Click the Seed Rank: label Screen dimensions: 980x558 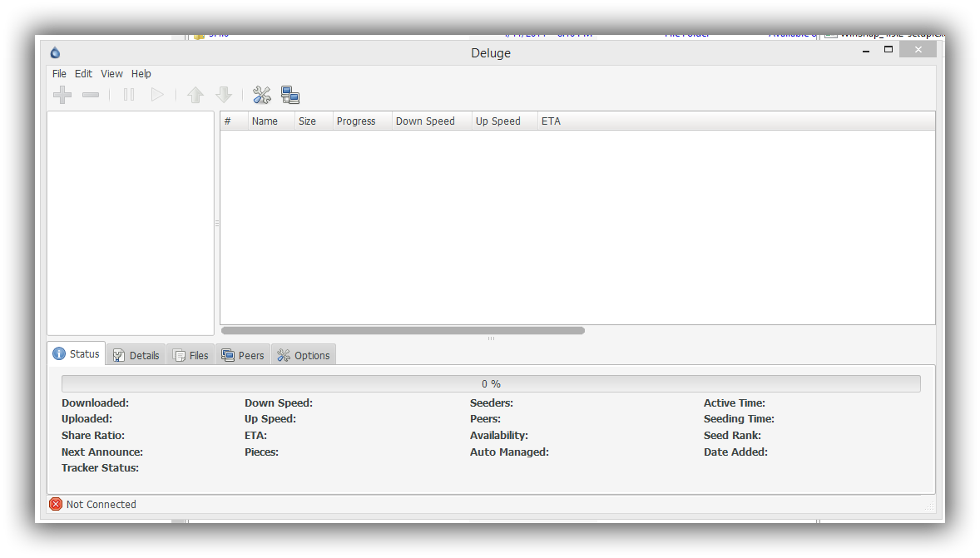point(732,436)
